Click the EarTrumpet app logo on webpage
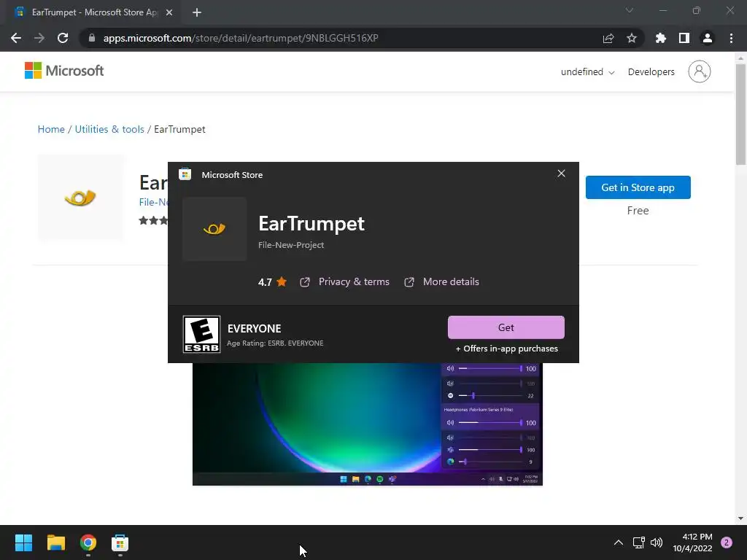747x560 pixels. 80,197
